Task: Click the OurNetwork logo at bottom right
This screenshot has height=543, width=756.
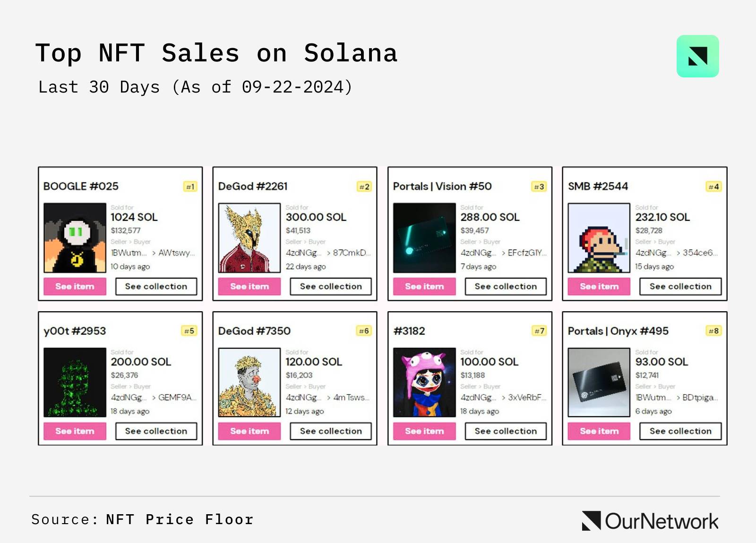Action: [650, 521]
